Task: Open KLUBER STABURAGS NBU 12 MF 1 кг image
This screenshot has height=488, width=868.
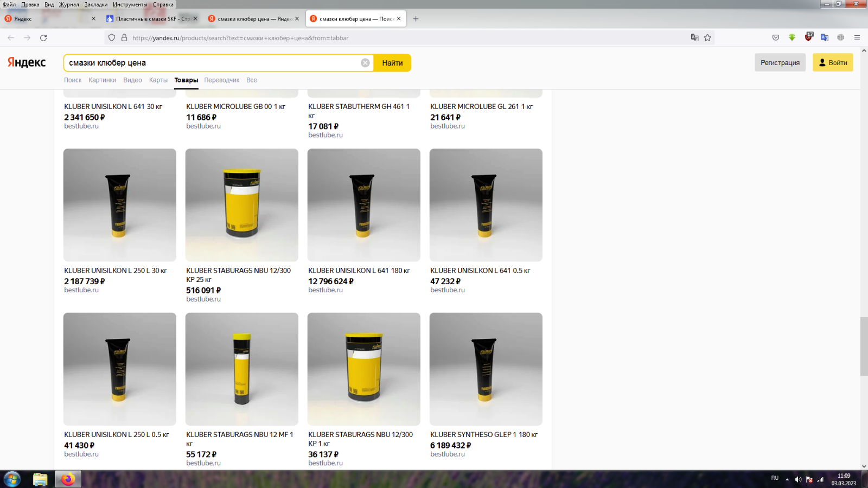Action: tap(242, 369)
